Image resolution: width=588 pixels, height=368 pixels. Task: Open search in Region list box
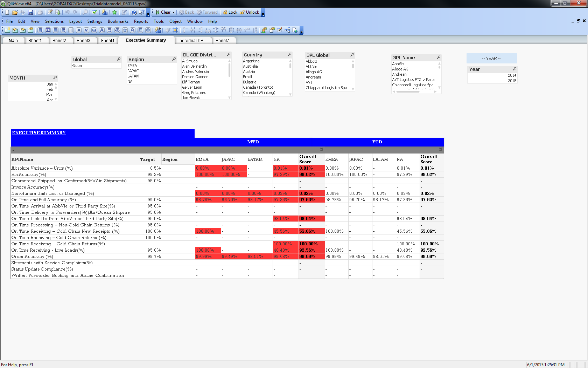tap(174, 59)
